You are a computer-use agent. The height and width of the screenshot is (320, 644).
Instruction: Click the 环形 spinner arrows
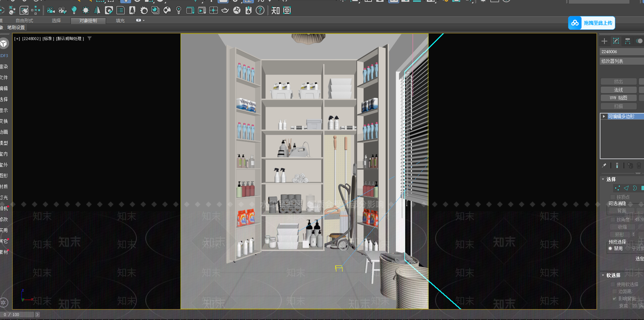[633, 235]
